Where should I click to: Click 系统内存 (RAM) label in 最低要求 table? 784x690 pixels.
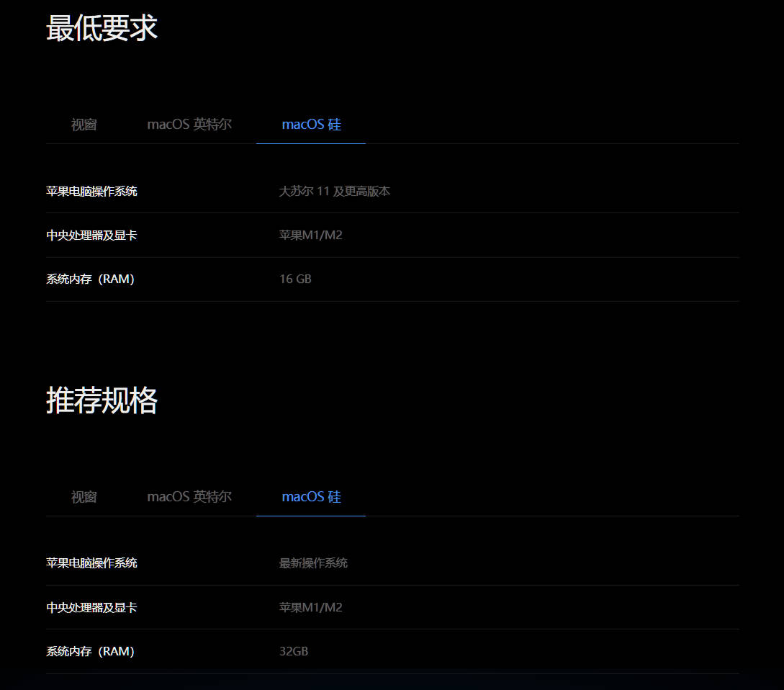point(91,279)
